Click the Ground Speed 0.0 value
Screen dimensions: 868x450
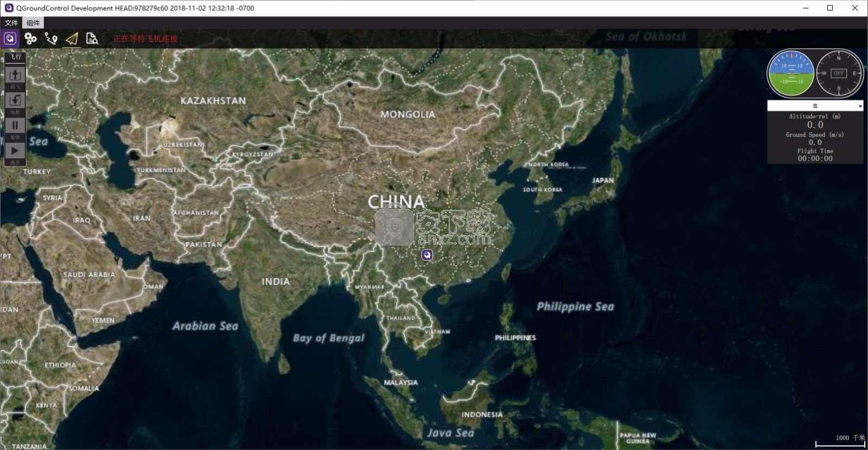coord(815,143)
